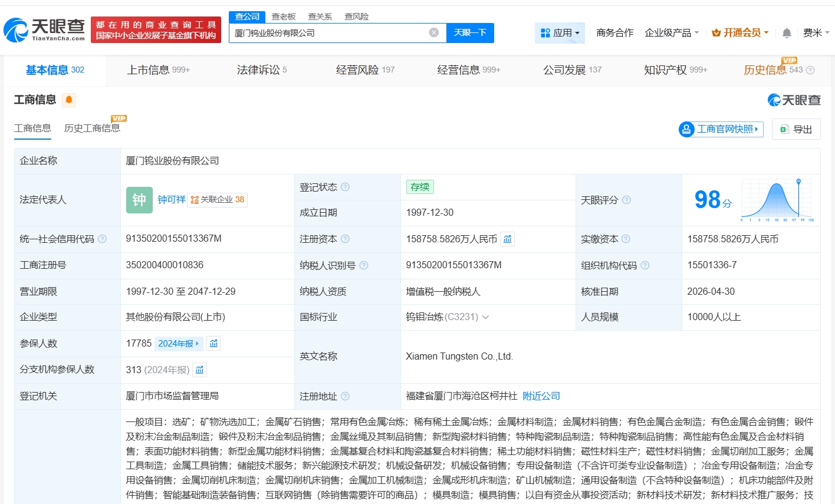The image size is (835, 504).
Task: Switch to 查公司 search tab
Action: pos(247,17)
